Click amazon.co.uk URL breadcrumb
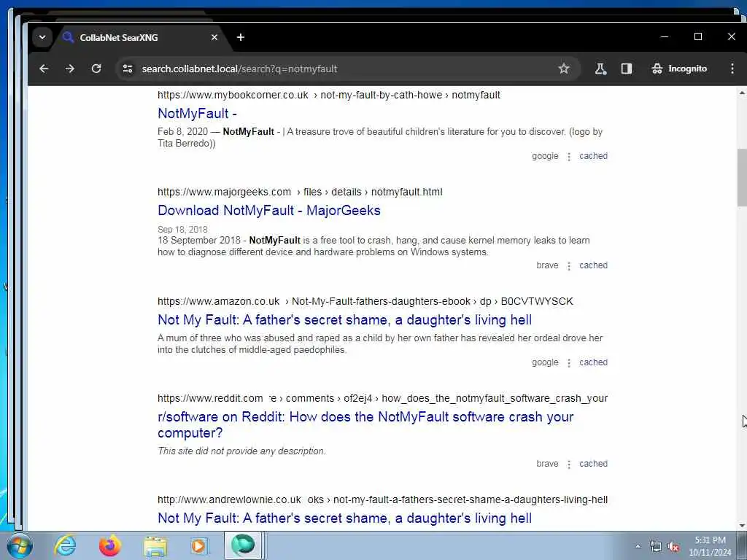747x560 pixels. point(365,301)
